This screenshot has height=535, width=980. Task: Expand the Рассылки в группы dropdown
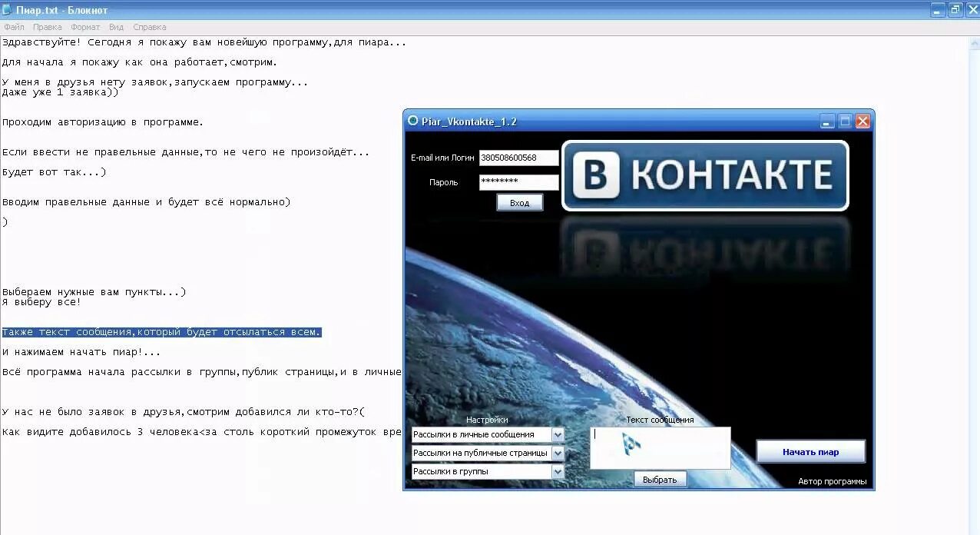(558, 472)
